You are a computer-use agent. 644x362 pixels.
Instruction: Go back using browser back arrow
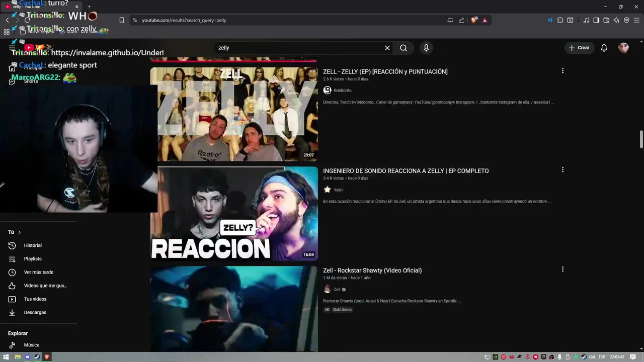(8, 20)
